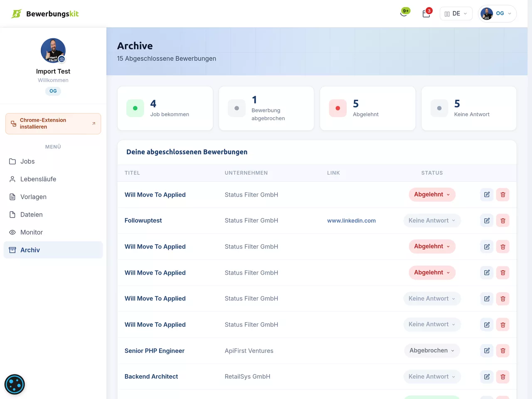The image size is (532, 399).
Task: Open Dateien in the sidebar menu
Action: tap(53, 214)
